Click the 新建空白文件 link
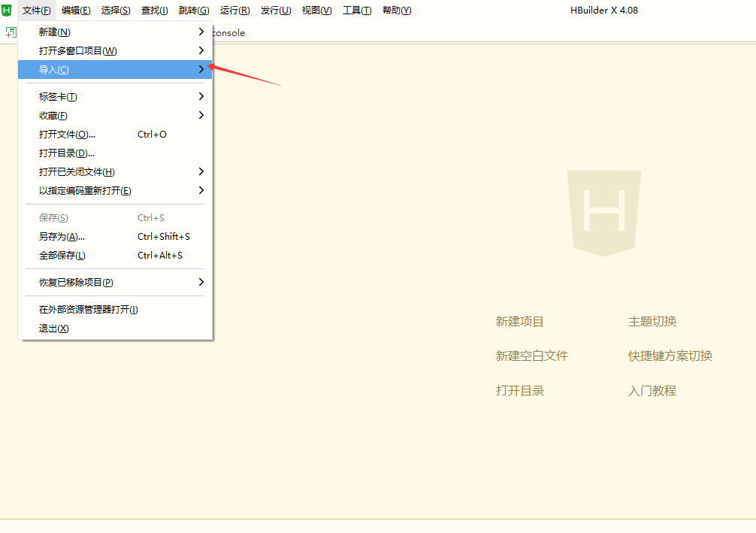This screenshot has width=756, height=533. click(x=532, y=356)
